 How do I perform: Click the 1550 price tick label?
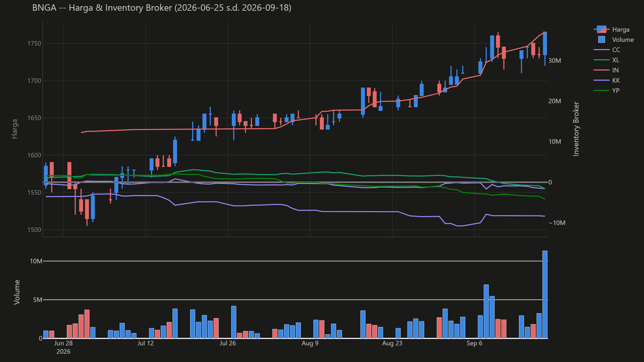[x=33, y=193]
